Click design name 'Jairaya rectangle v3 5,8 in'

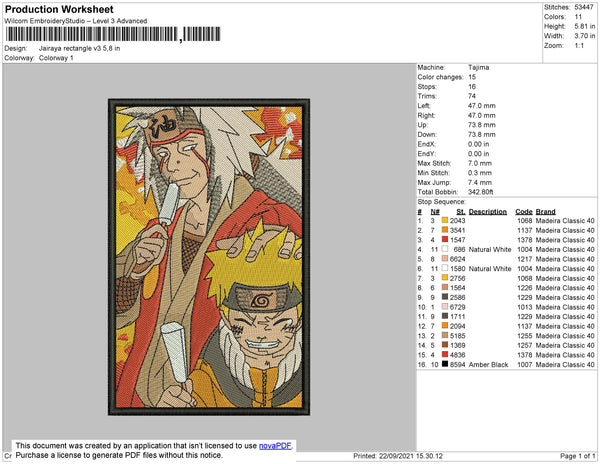[80, 49]
